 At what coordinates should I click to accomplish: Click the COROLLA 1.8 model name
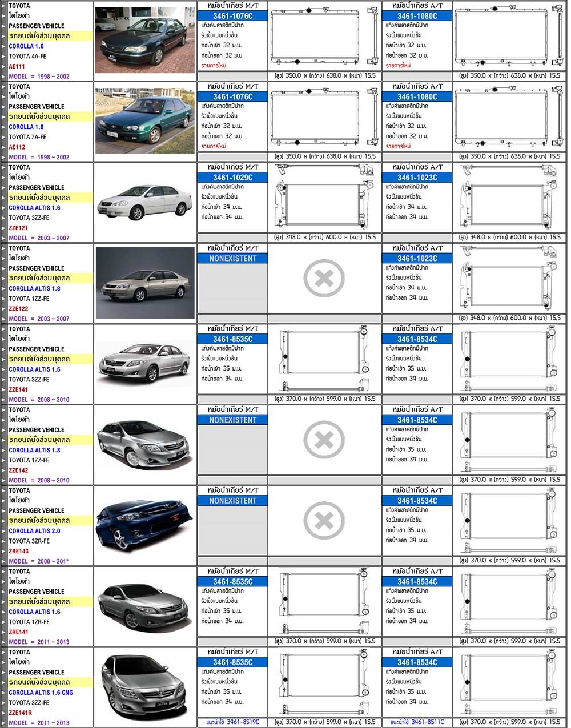coord(26,127)
